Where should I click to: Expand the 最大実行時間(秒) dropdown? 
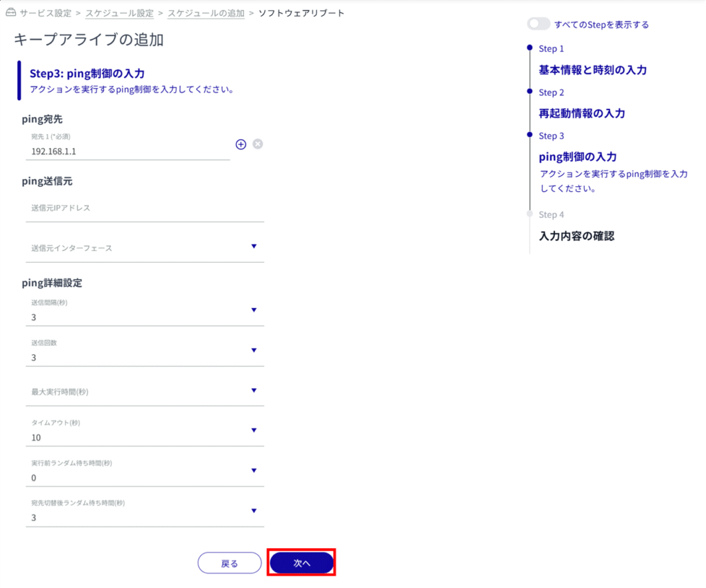145,392
